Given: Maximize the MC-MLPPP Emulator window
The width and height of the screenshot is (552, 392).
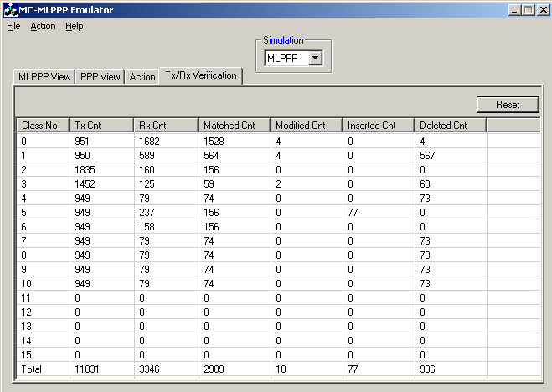Looking at the screenshot, I should point(528,10).
